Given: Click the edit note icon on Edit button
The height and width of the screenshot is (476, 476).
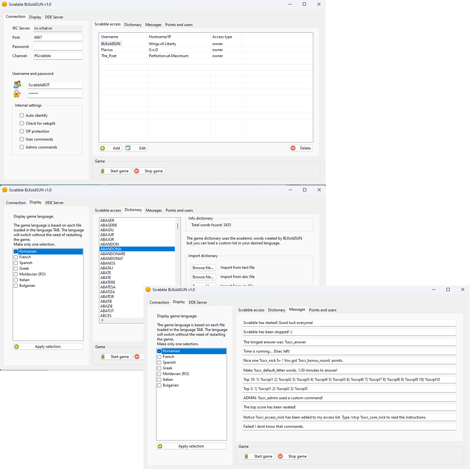Looking at the screenshot, I should [128, 148].
